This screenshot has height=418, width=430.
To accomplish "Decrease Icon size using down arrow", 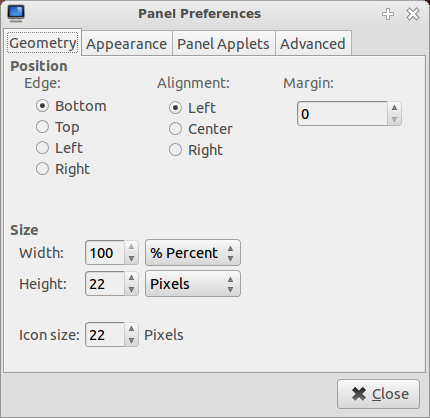I will (x=131, y=341).
